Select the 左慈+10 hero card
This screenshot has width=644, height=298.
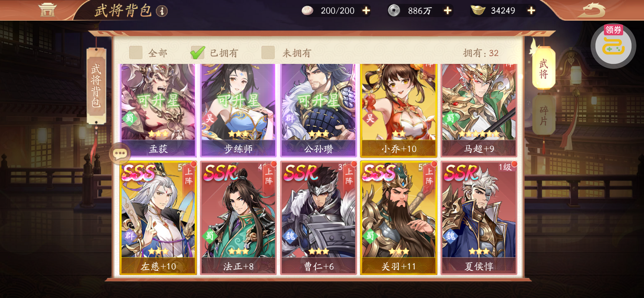point(158,218)
